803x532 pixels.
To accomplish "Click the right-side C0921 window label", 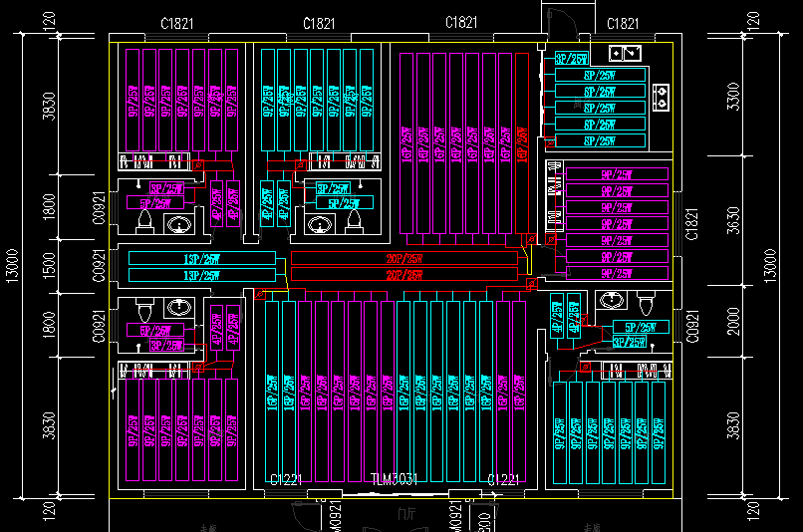I will coord(690,326).
